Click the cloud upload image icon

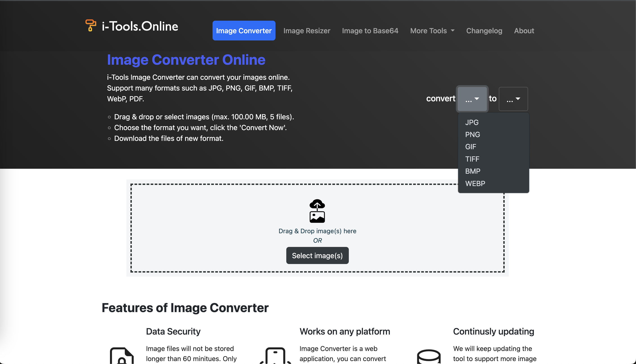(x=317, y=211)
